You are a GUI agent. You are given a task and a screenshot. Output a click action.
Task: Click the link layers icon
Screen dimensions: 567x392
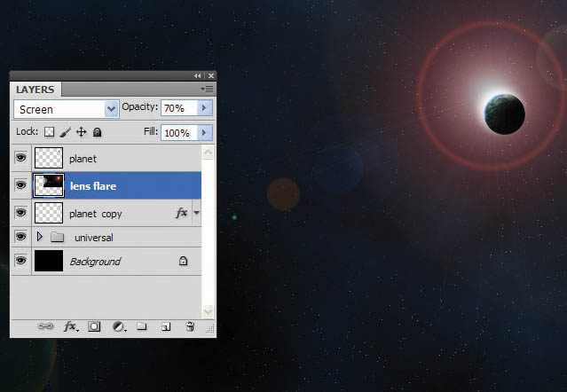(44, 326)
